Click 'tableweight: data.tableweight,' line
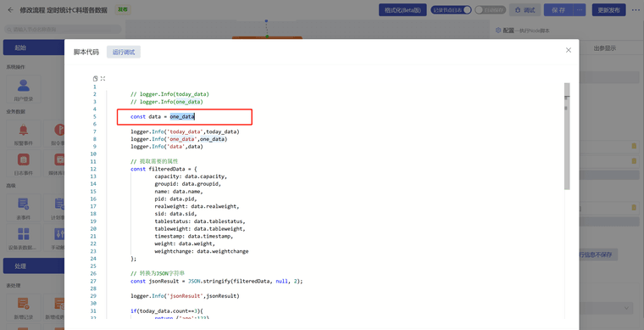 [200, 228]
